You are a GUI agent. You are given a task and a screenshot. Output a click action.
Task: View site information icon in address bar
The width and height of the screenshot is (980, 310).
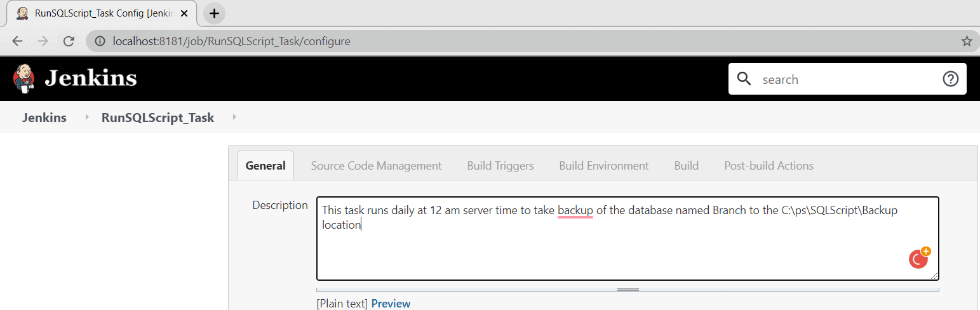[100, 41]
